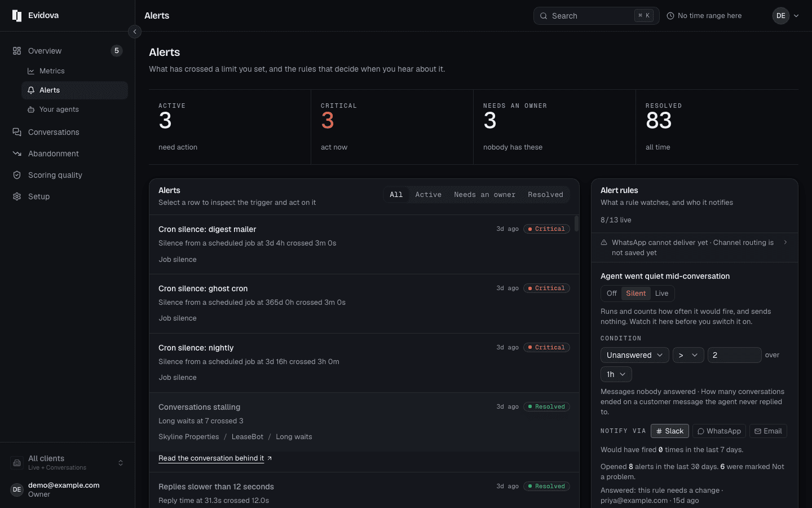Click the DE avatar in the top bar
Image resolution: width=812 pixels, height=508 pixels.
pyautogui.click(x=781, y=16)
